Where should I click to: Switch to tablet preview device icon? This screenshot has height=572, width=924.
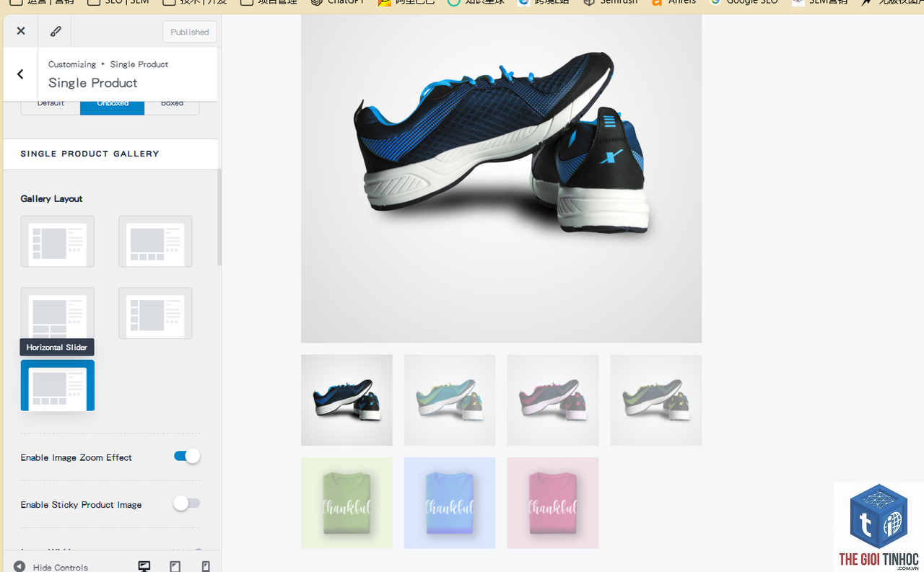tap(175, 567)
